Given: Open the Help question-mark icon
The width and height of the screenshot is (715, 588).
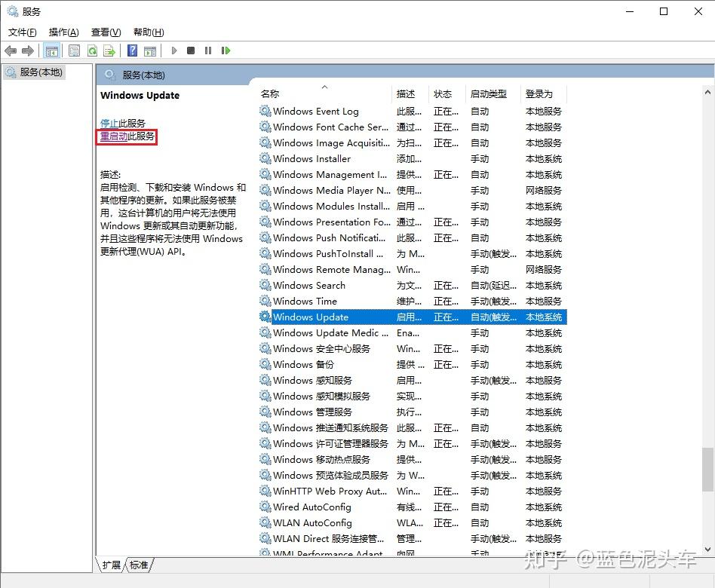Looking at the screenshot, I should tap(132, 51).
